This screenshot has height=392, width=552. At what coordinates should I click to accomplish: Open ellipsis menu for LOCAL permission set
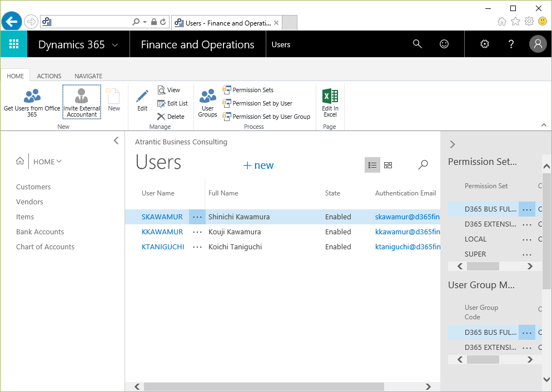[526, 239]
